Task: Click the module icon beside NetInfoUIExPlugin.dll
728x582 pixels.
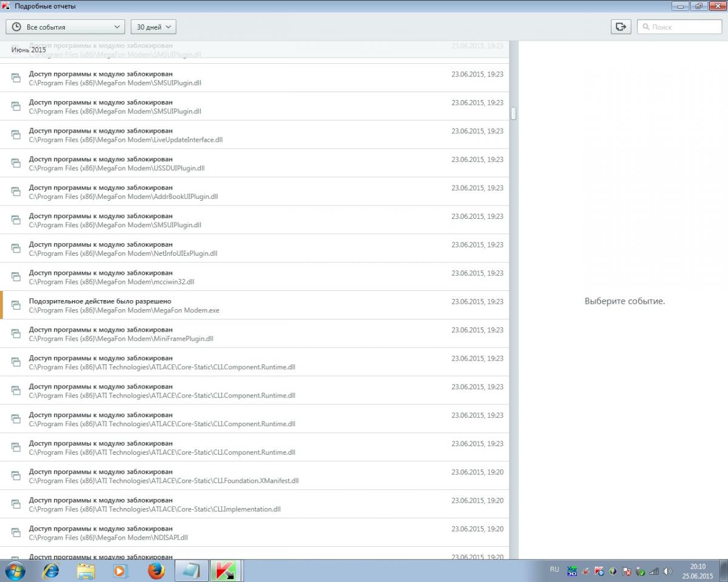Action: (16, 249)
